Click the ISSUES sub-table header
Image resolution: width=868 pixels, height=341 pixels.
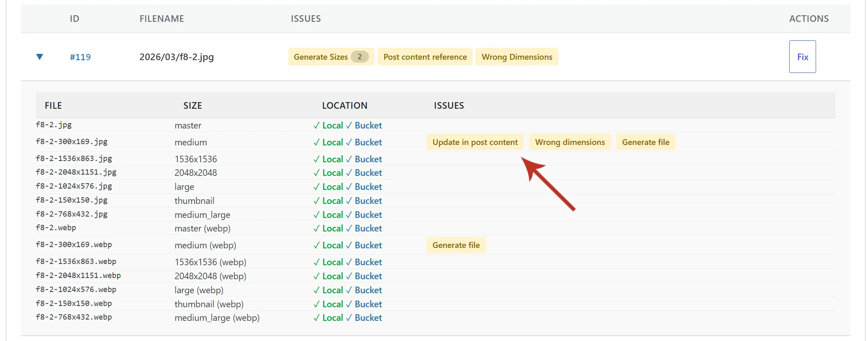449,105
